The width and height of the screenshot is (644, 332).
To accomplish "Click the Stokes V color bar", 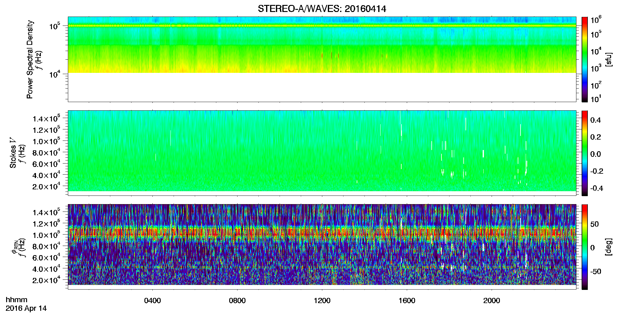I will [585, 153].
